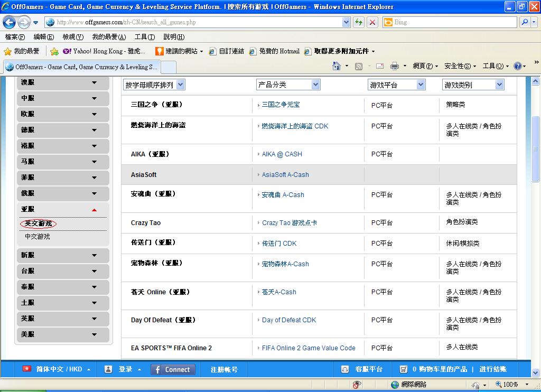Click the Read mail envelope icon
The image size is (541, 392).
click(379, 66)
